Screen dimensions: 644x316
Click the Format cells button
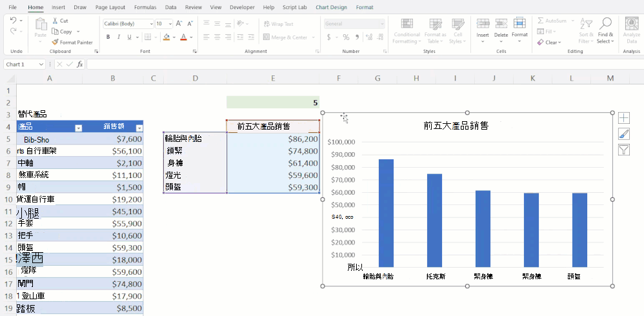click(x=519, y=31)
